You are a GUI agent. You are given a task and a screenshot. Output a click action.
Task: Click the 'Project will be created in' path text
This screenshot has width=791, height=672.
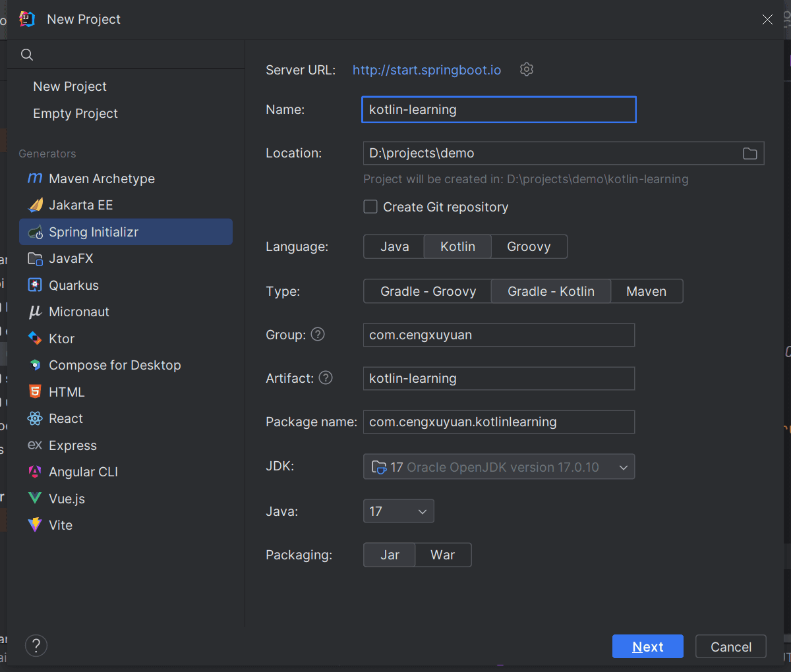[526, 179]
